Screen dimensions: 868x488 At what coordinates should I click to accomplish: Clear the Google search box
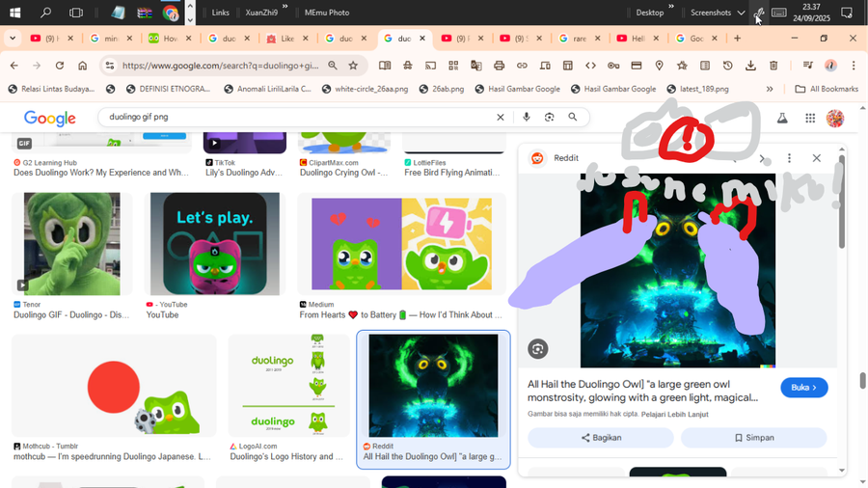click(x=501, y=118)
